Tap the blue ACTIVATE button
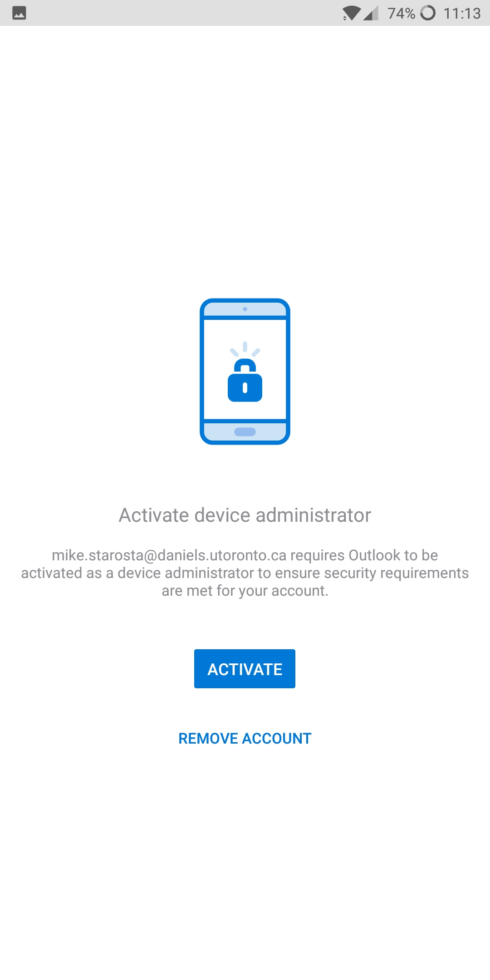This screenshot has width=490, height=980. (245, 669)
